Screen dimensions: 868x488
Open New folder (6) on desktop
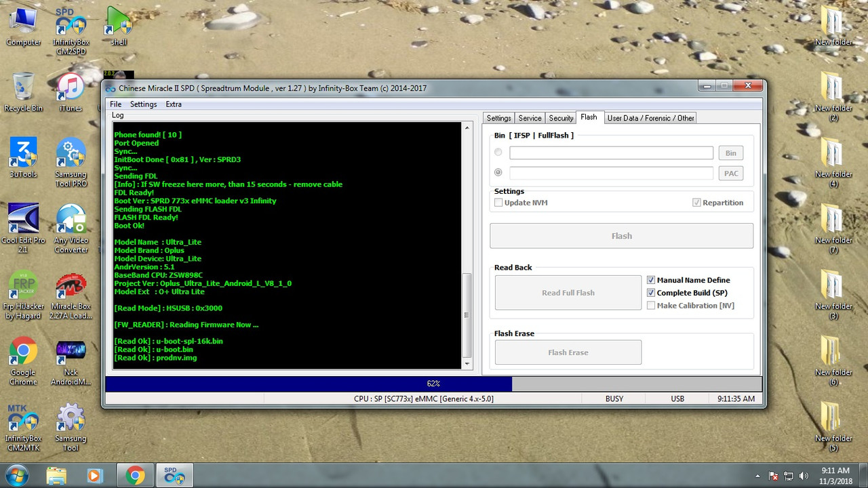click(x=833, y=361)
